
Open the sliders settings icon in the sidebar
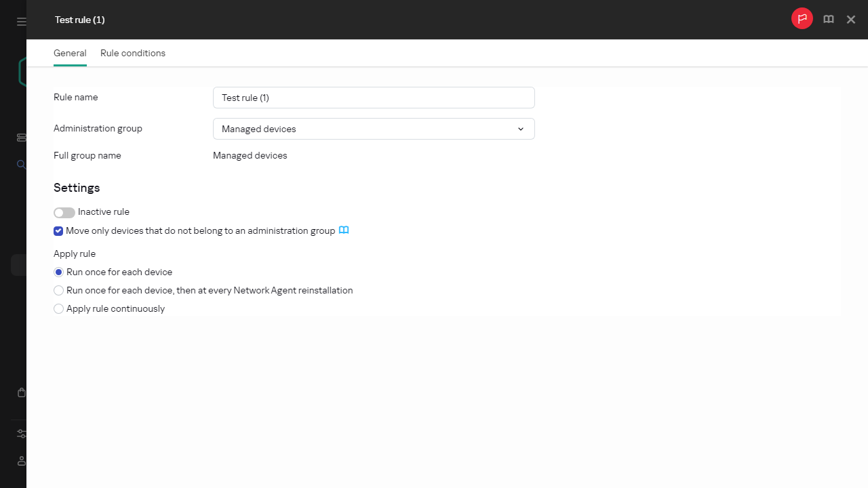22,434
